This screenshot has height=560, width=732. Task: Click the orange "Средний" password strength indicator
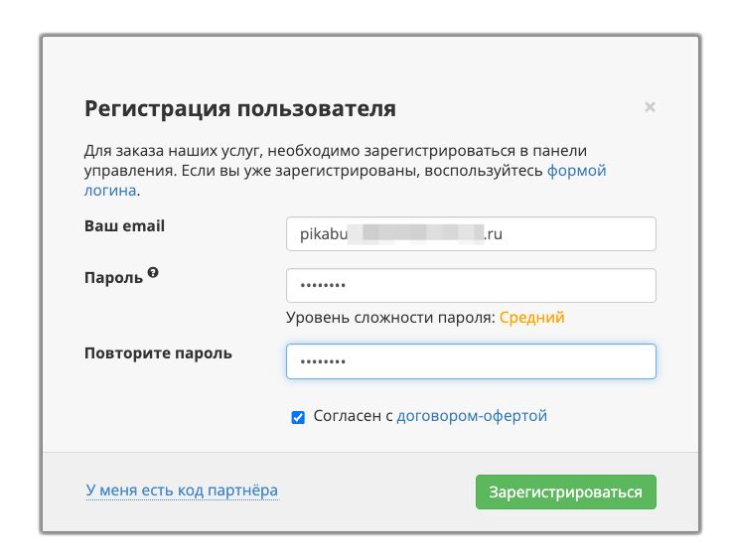531,318
